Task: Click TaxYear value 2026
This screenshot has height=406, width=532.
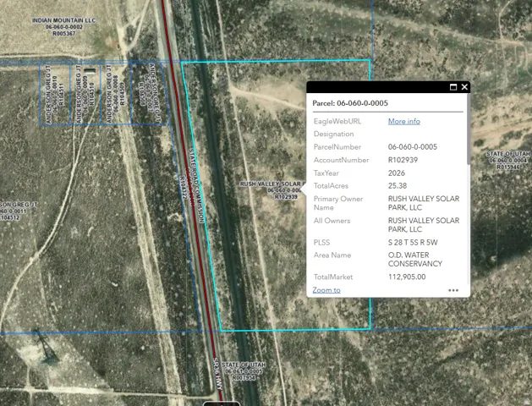Action: [x=397, y=173]
